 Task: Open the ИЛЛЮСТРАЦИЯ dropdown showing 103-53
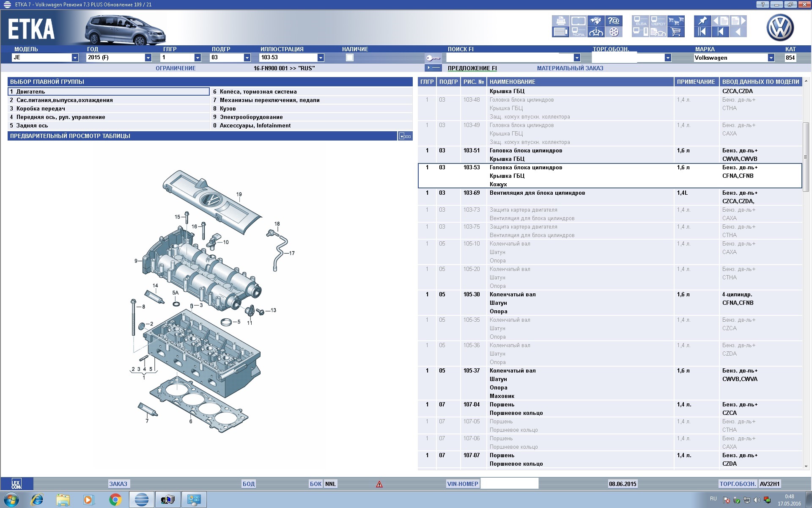point(321,58)
